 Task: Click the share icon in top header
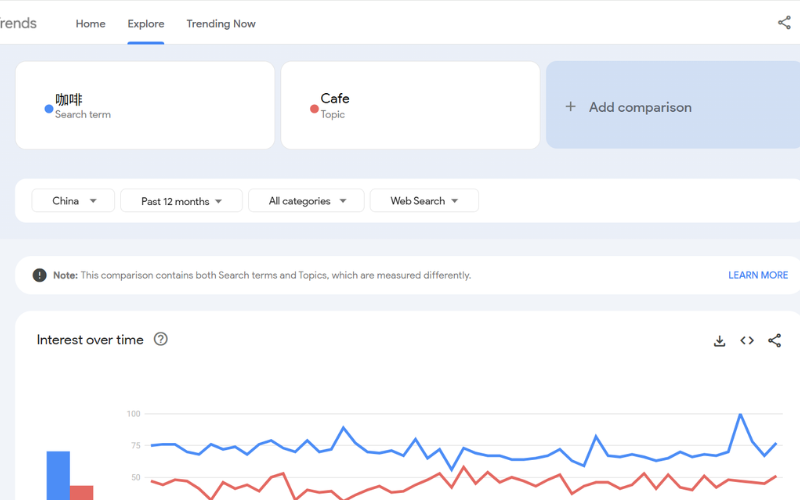pos(784,23)
